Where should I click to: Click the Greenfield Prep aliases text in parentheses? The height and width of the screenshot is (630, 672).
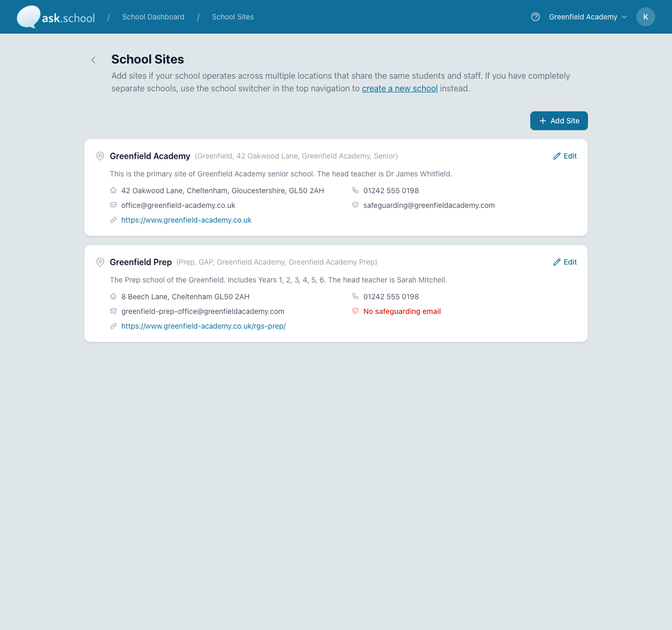click(x=277, y=262)
